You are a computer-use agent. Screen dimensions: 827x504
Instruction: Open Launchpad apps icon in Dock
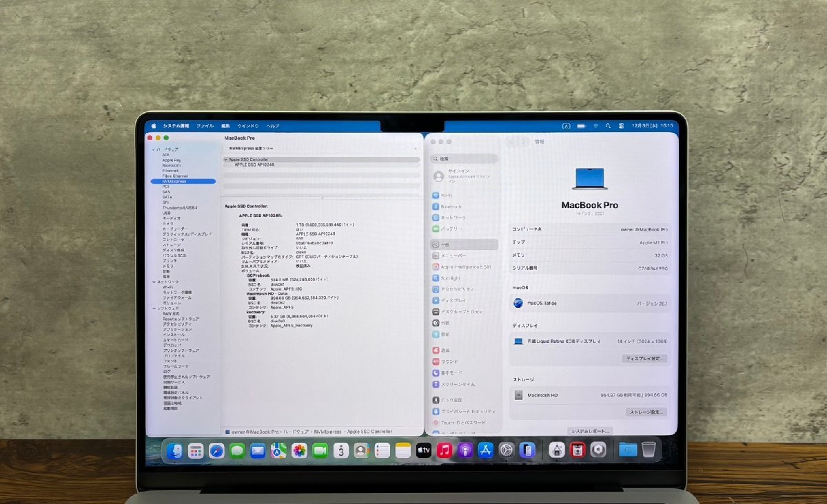click(196, 450)
